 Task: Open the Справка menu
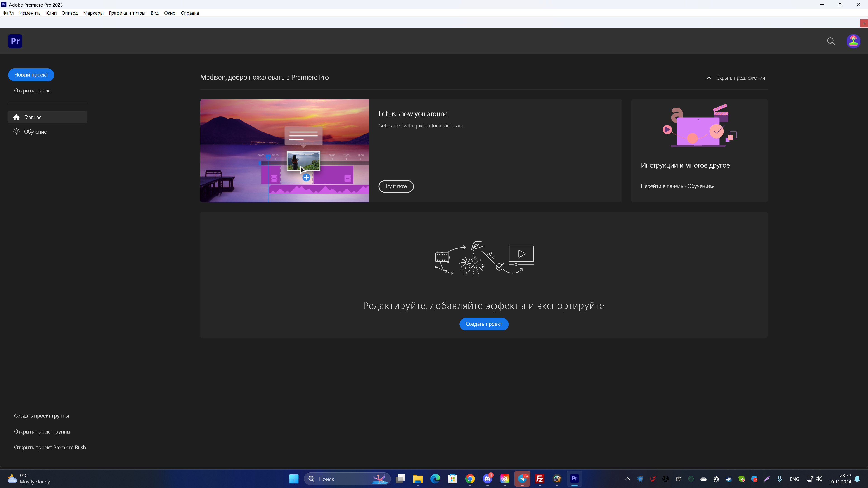[x=190, y=13]
